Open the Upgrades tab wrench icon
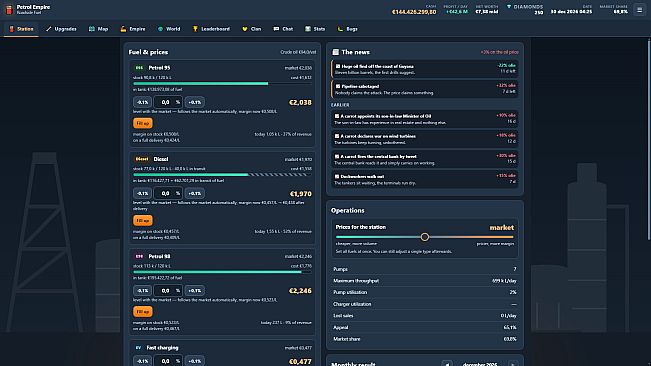Viewport: 651px width, 366px height. [x=49, y=29]
